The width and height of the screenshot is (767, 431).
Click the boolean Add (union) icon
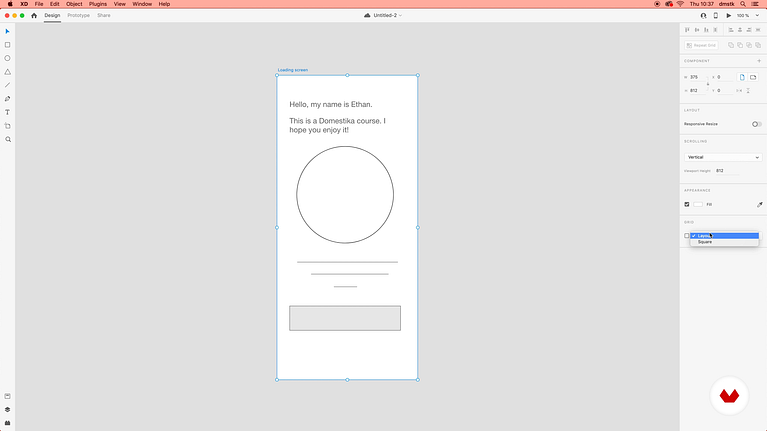click(731, 45)
